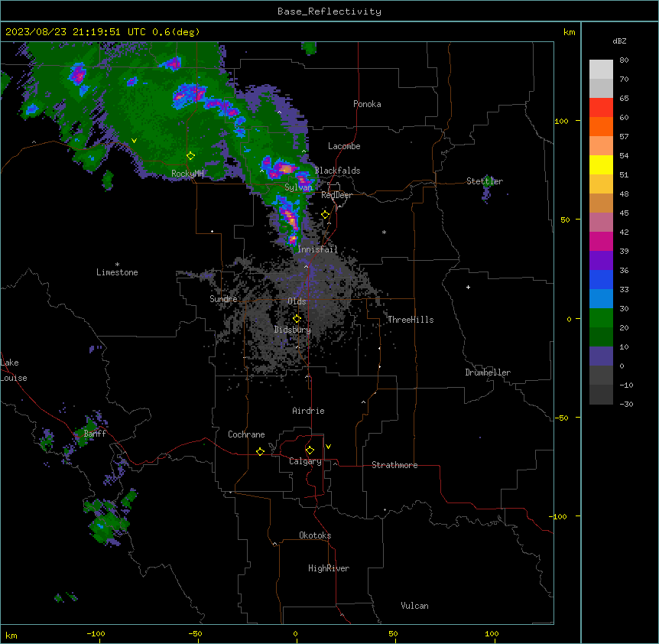Click the Didsbury city label
Screen dimensions: 659x644
292,330
